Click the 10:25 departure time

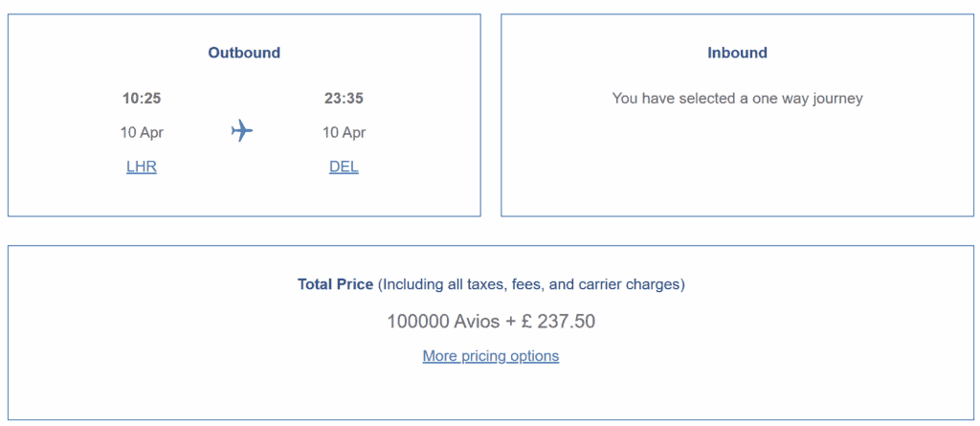tap(142, 99)
